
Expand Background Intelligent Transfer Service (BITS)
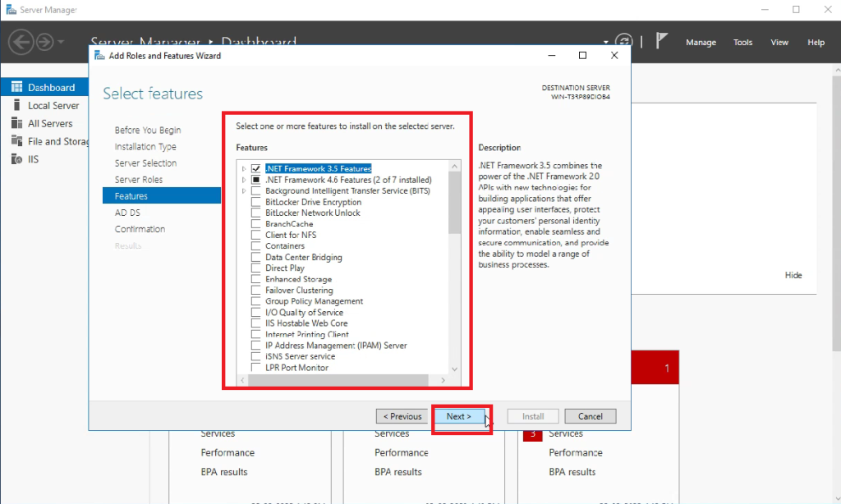[x=244, y=190]
